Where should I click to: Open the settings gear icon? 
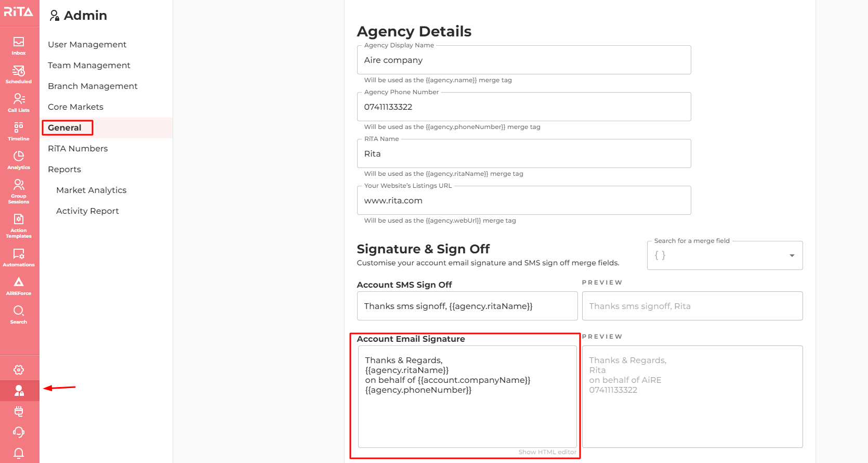tap(19, 370)
